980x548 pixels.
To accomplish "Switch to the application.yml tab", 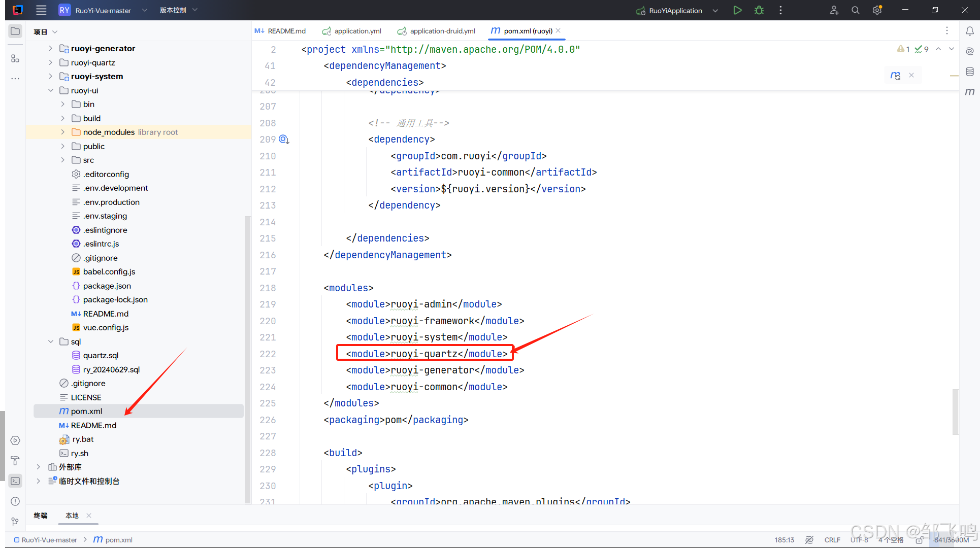I will click(351, 31).
